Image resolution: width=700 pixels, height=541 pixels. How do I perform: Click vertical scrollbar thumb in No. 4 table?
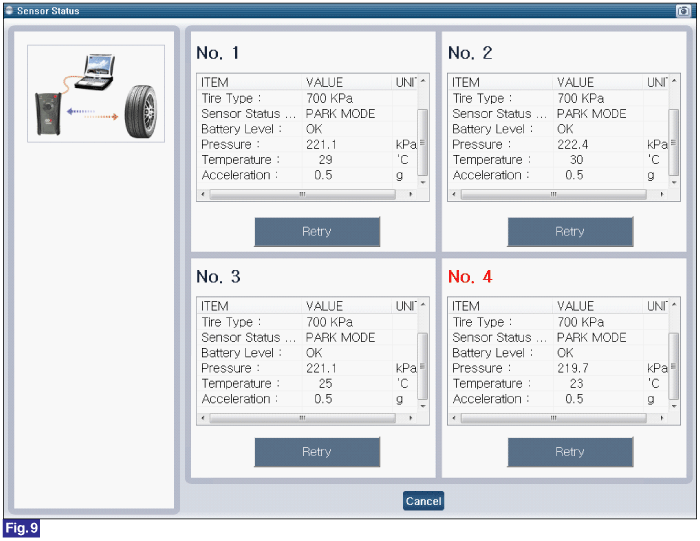[674, 366]
